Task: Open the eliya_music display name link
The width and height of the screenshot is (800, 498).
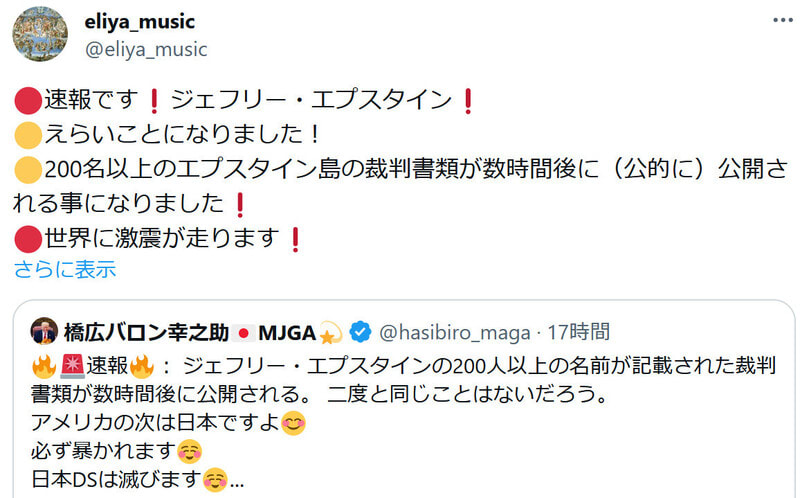Action: 140,21
